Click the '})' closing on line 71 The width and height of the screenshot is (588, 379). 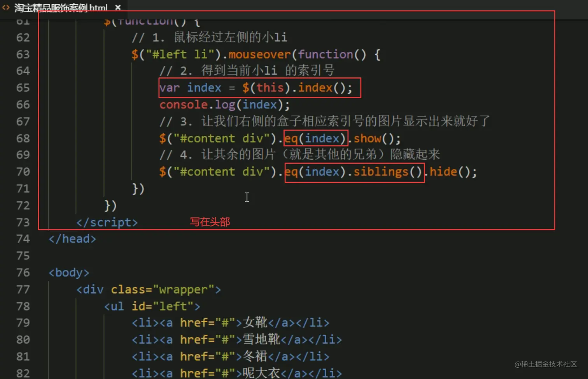(x=138, y=189)
